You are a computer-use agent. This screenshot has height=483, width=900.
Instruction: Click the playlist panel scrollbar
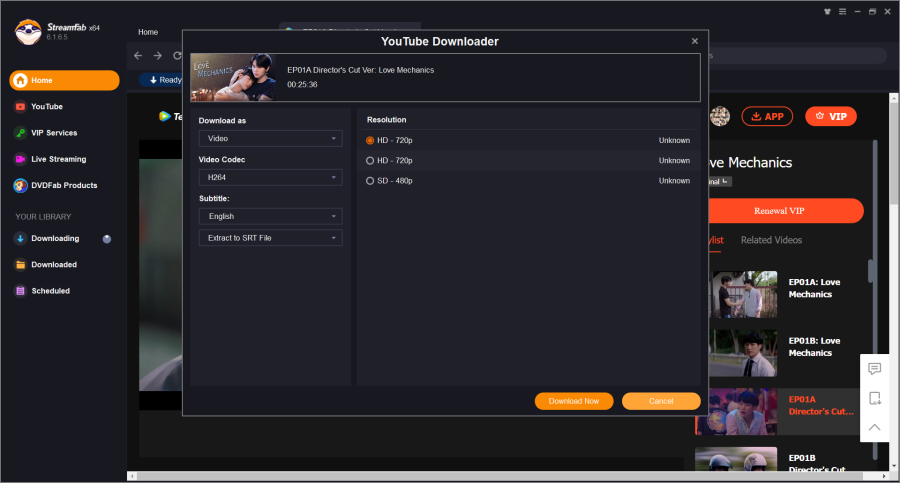point(875,299)
